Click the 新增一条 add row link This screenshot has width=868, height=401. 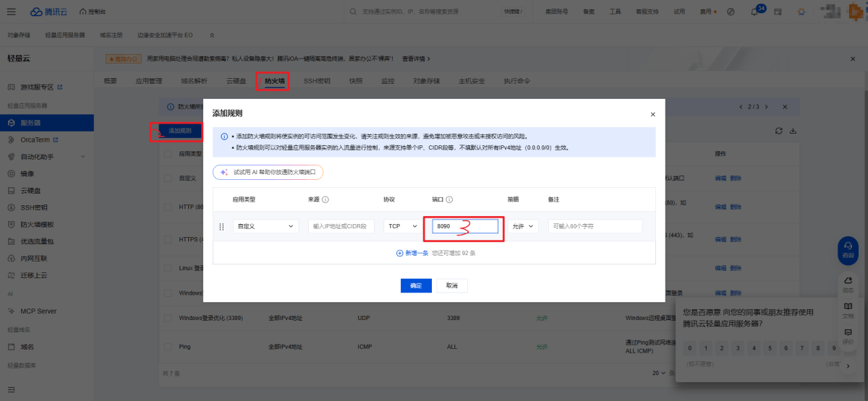412,254
